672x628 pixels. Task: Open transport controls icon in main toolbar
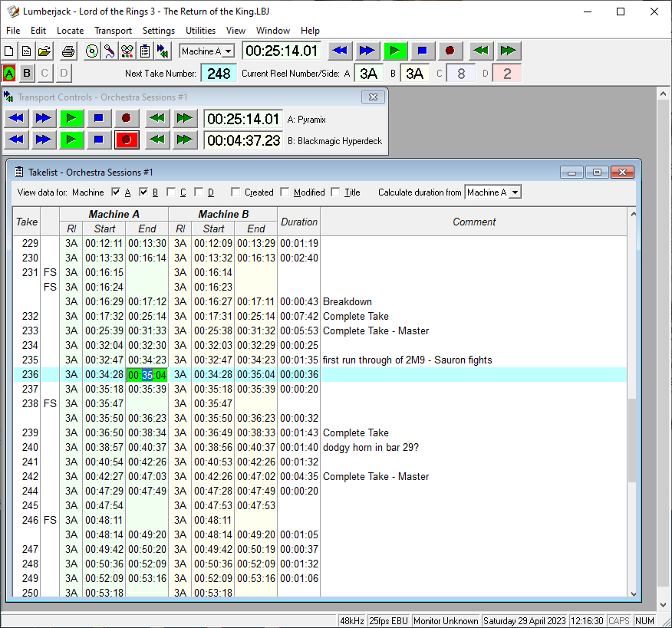(x=163, y=51)
